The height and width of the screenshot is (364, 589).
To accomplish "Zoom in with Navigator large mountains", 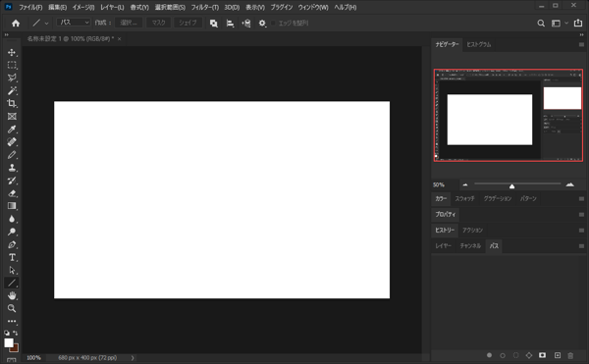I will [x=569, y=184].
